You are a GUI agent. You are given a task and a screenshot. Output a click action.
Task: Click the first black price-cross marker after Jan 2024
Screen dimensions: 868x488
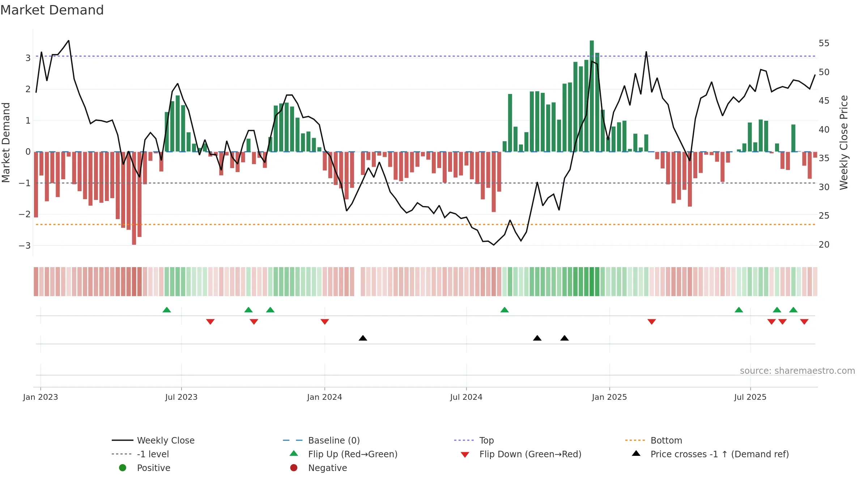(x=363, y=338)
